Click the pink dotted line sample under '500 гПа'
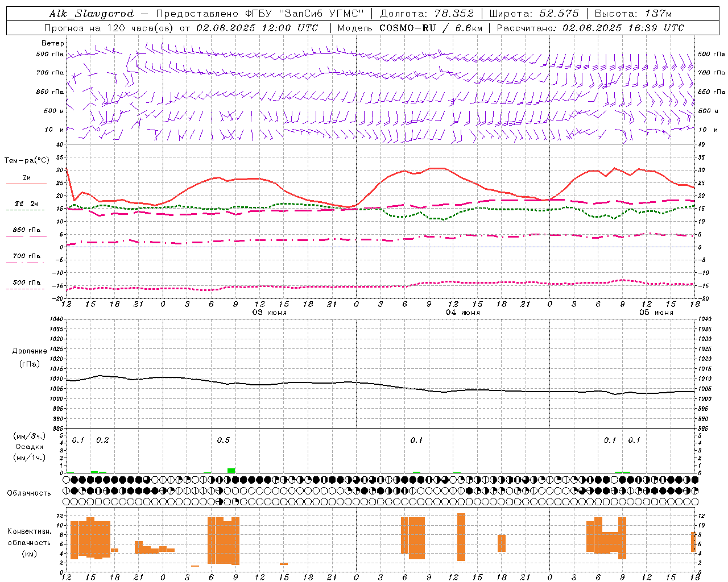This screenshot has height=582, width=728. click(25, 289)
